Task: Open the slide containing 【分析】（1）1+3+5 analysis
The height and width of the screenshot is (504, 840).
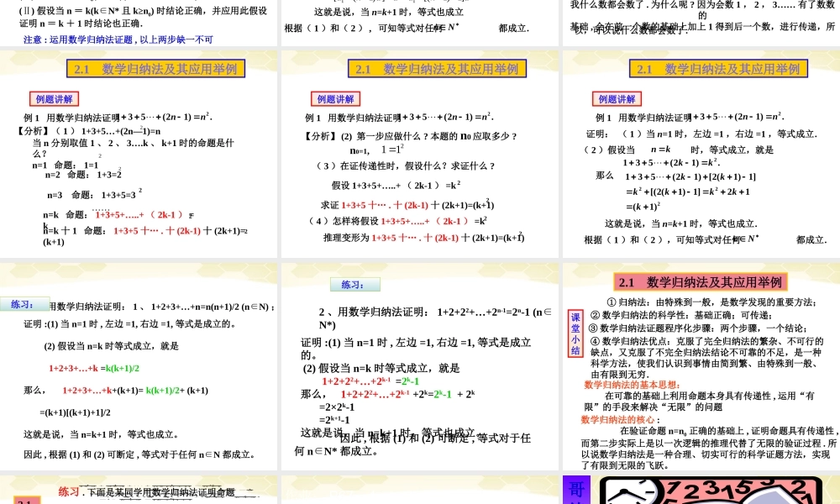Action: click(x=139, y=155)
